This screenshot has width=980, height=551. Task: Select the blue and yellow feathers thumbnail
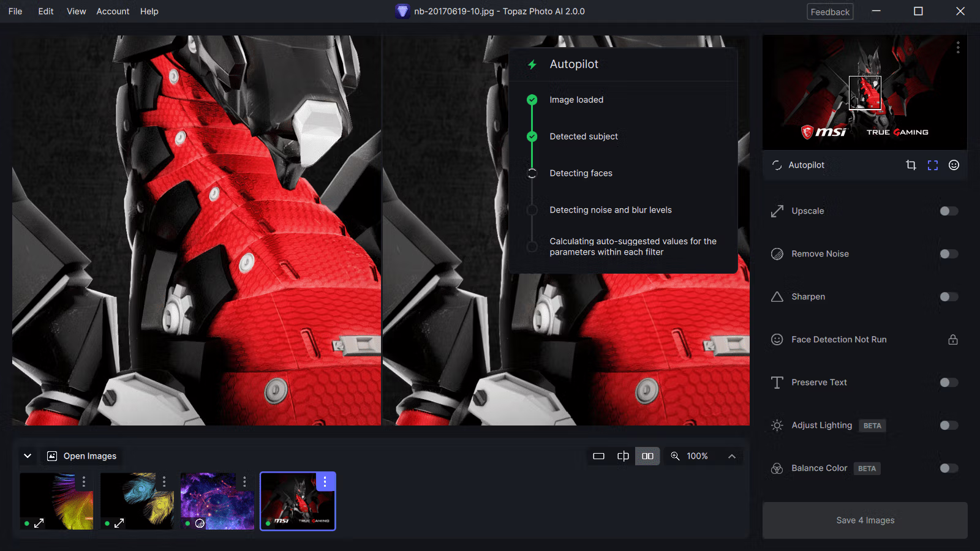pos(137,501)
